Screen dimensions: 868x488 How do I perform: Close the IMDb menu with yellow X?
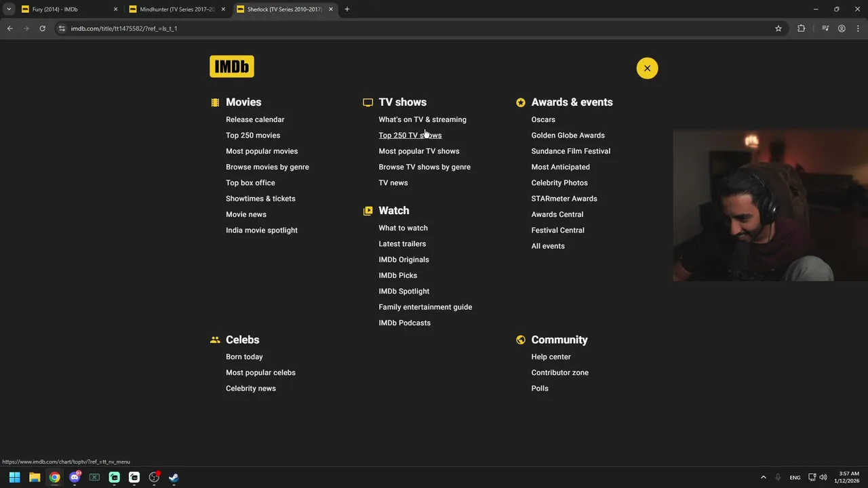(647, 68)
